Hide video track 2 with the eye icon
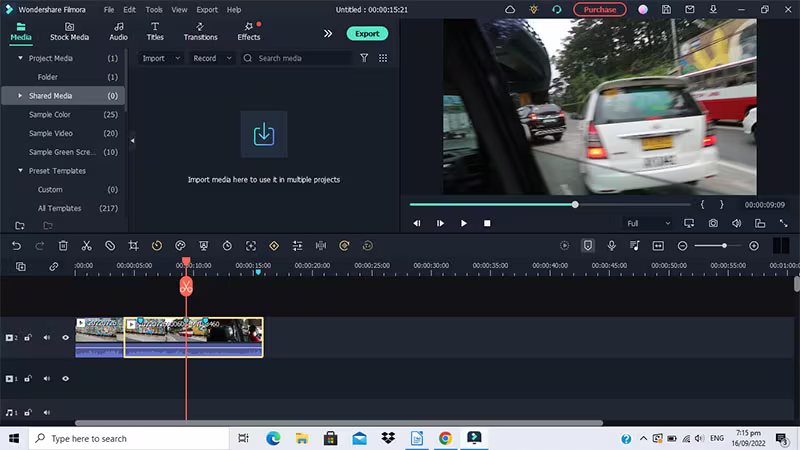The height and width of the screenshot is (450, 800). [x=66, y=338]
